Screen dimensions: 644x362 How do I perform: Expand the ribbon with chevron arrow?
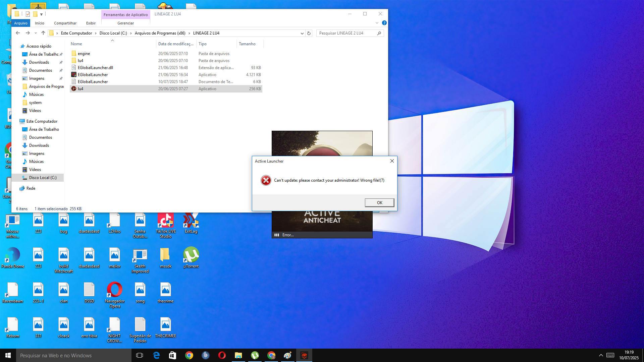377,23
